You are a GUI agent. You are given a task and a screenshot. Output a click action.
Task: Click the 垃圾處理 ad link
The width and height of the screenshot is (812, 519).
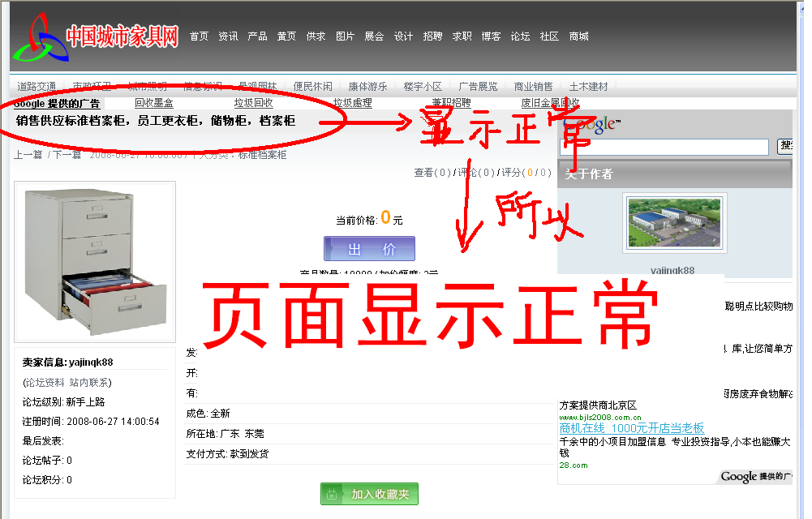pos(353,103)
